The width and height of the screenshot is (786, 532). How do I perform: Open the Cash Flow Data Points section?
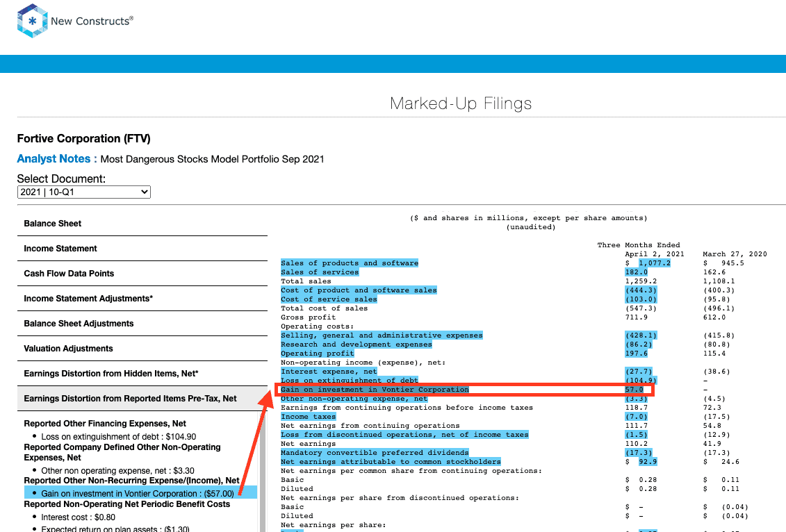click(x=142, y=274)
